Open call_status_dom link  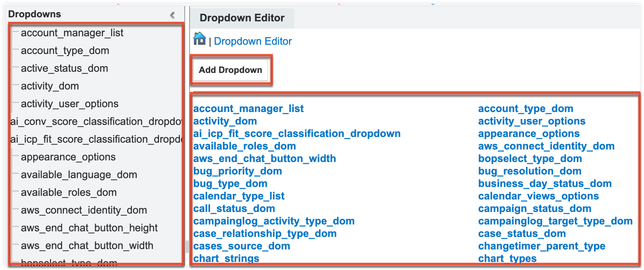(234, 209)
